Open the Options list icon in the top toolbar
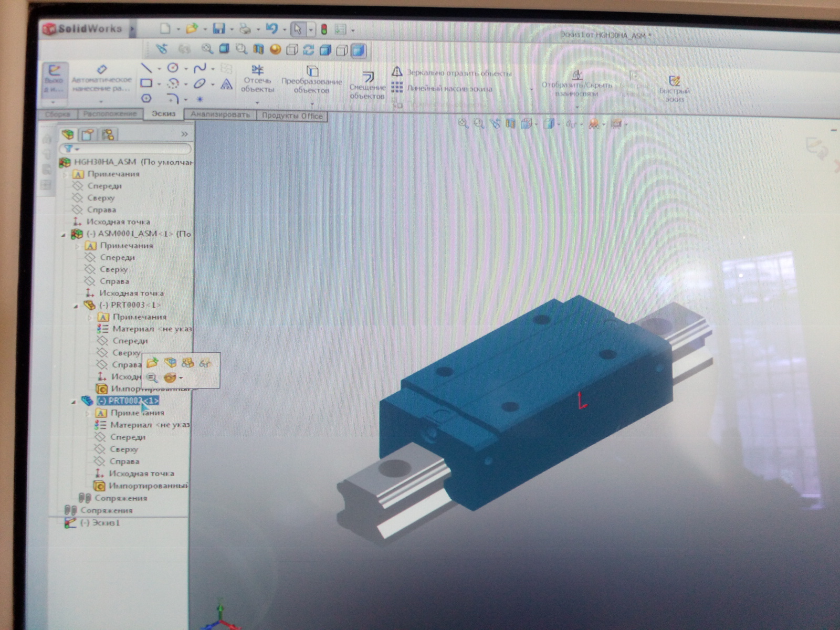The image size is (840, 630). pos(340,30)
